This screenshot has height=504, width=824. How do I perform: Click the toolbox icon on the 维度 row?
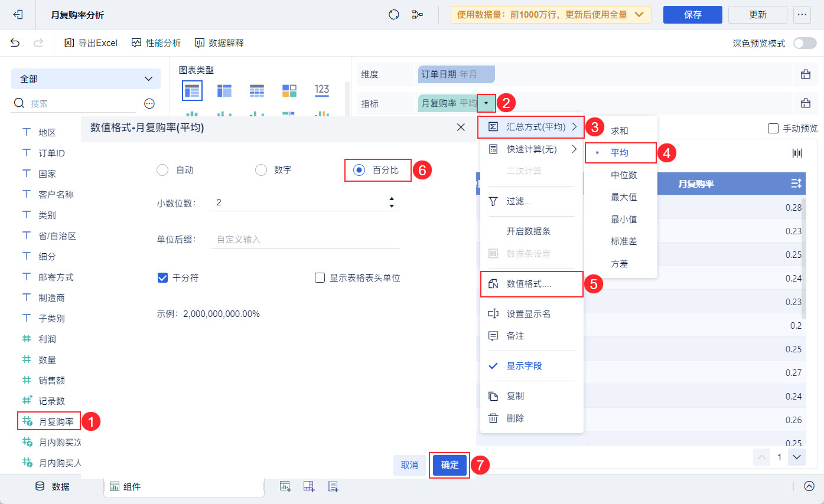coord(805,74)
